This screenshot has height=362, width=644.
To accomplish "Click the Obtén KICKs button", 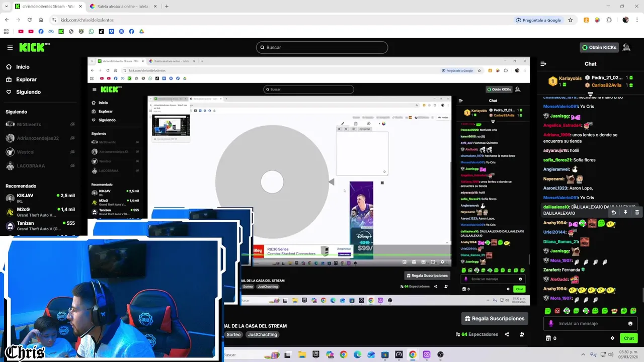I will (599, 47).
